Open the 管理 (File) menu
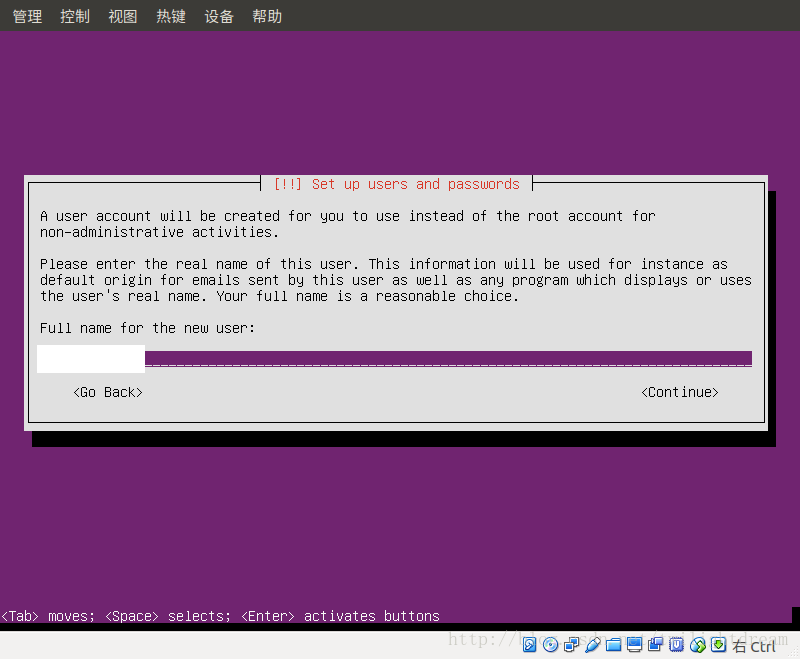 (x=27, y=15)
